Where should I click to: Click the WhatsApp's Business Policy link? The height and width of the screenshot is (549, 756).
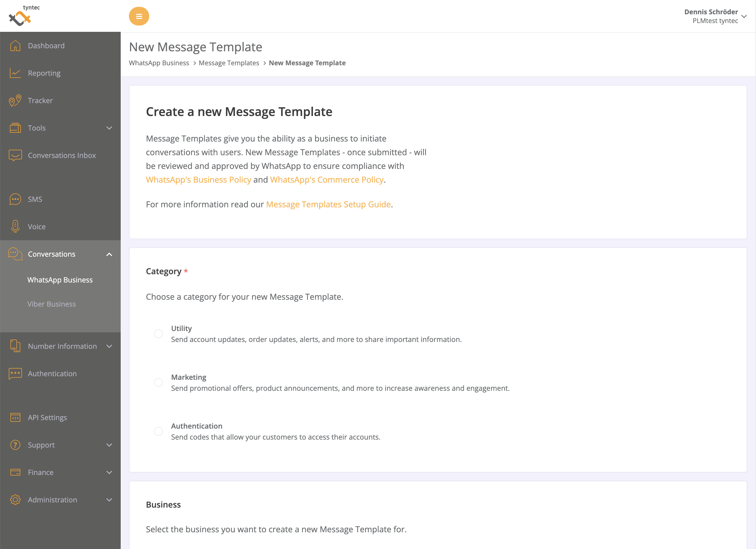click(x=198, y=179)
